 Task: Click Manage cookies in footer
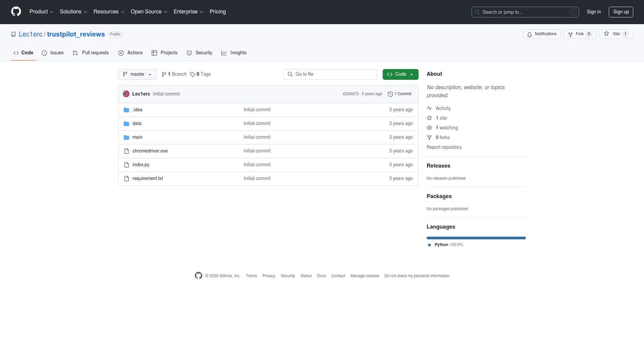(365, 276)
